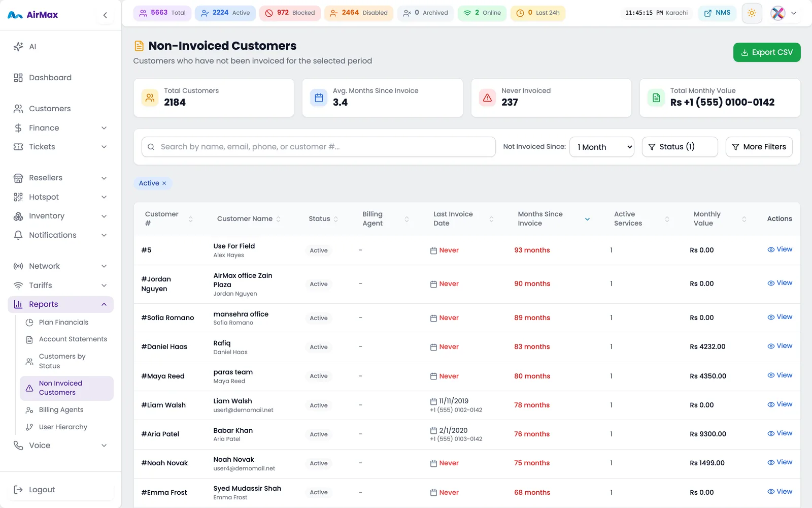Export the list as CSV
Screen dimensions: 812x508
click(767, 52)
